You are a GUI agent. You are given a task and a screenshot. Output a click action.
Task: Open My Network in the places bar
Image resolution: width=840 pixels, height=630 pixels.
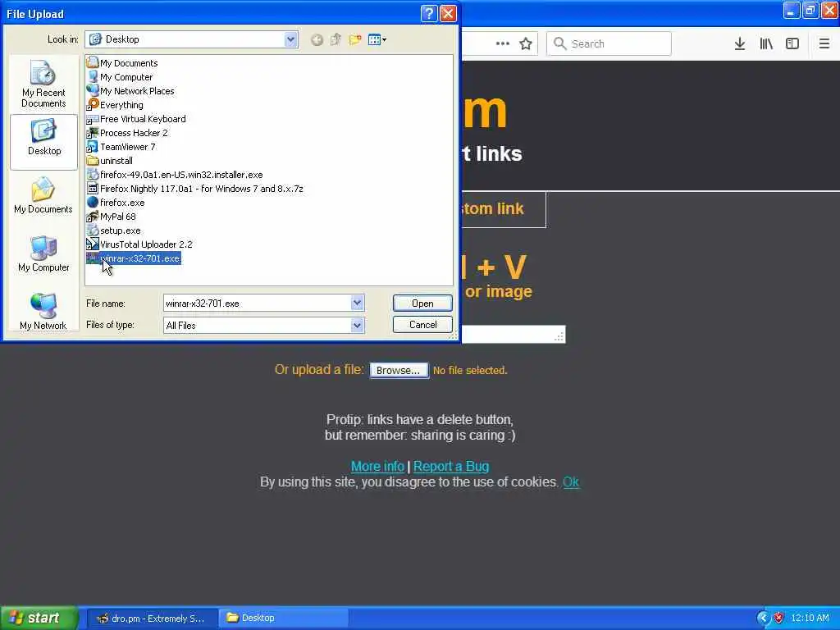pyautogui.click(x=43, y=311)
